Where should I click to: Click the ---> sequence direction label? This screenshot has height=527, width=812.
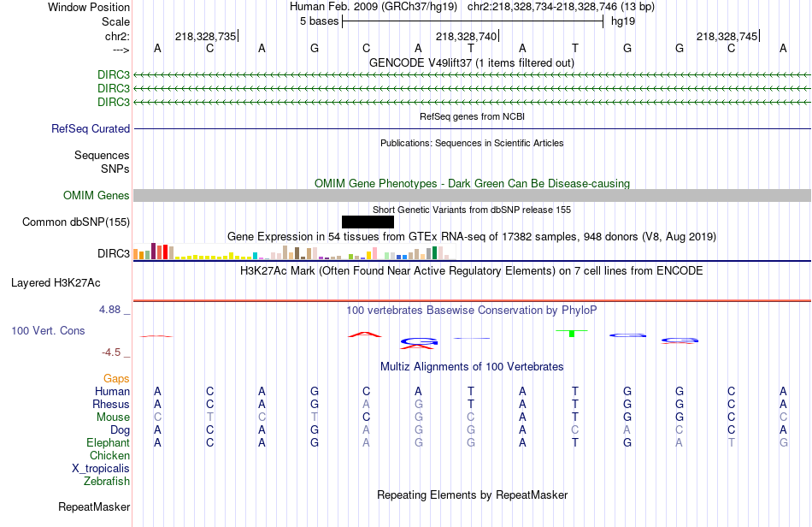click(x=121, y=50)
